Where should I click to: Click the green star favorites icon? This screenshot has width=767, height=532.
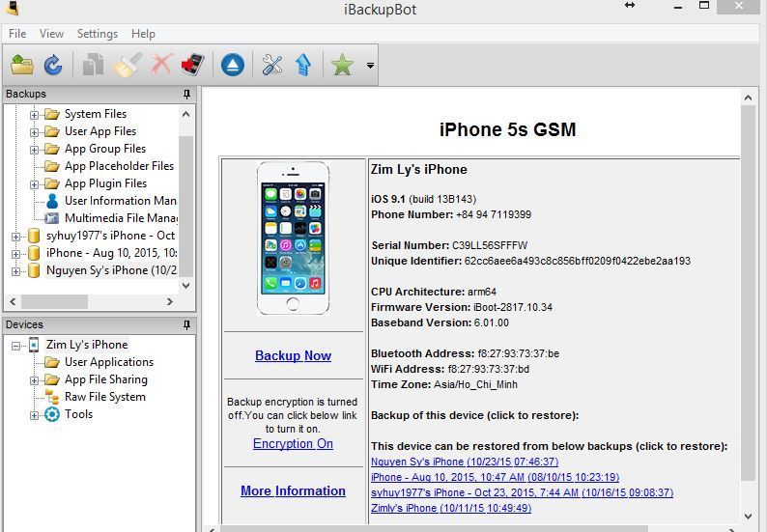342,65
